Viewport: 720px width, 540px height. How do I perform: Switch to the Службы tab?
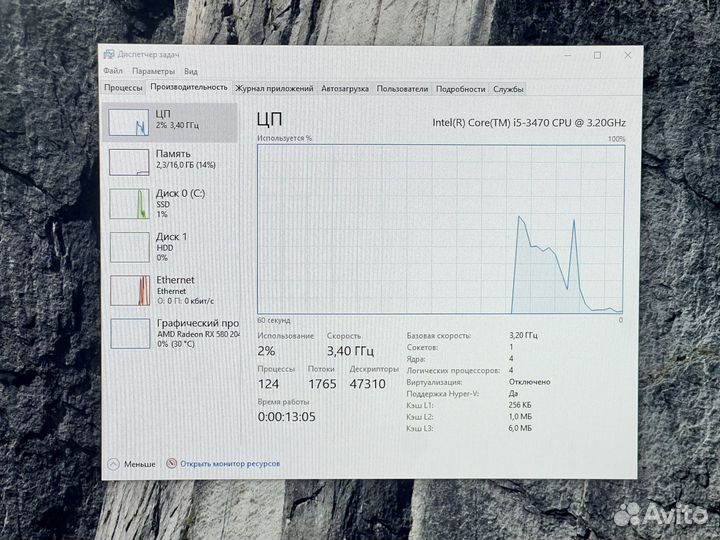point(508,89)
